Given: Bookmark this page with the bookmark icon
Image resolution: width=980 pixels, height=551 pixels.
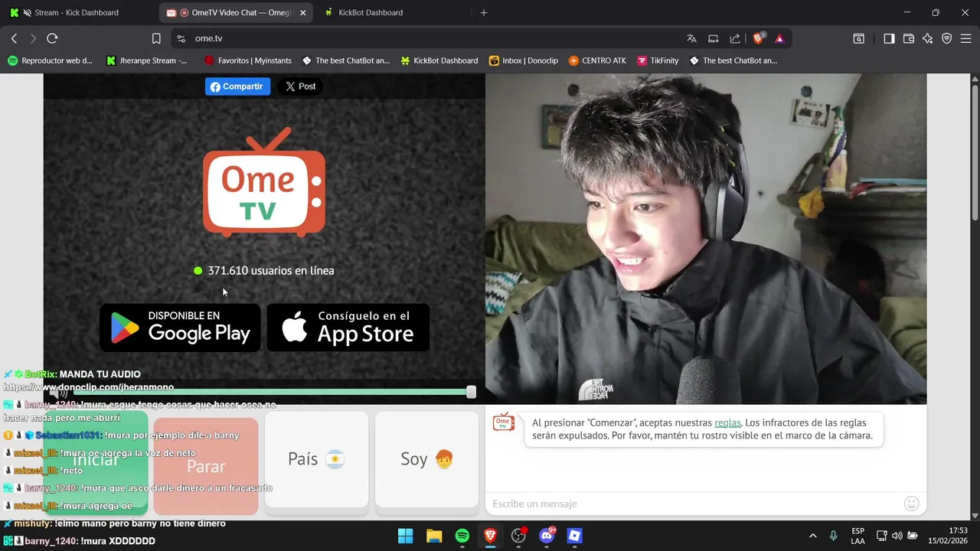Looking at the screenshot, I should tap(156, 38).
